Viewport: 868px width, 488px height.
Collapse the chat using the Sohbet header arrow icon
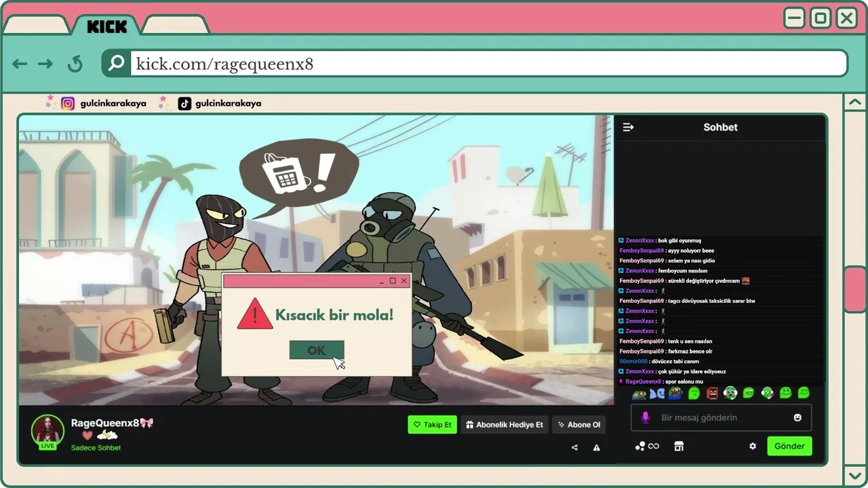(628, 127)
